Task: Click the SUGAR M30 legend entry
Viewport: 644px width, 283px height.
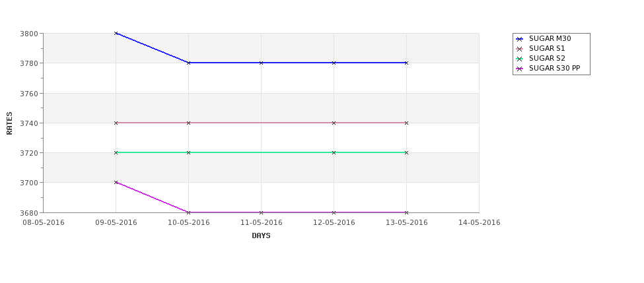Action: click(544, 39)
